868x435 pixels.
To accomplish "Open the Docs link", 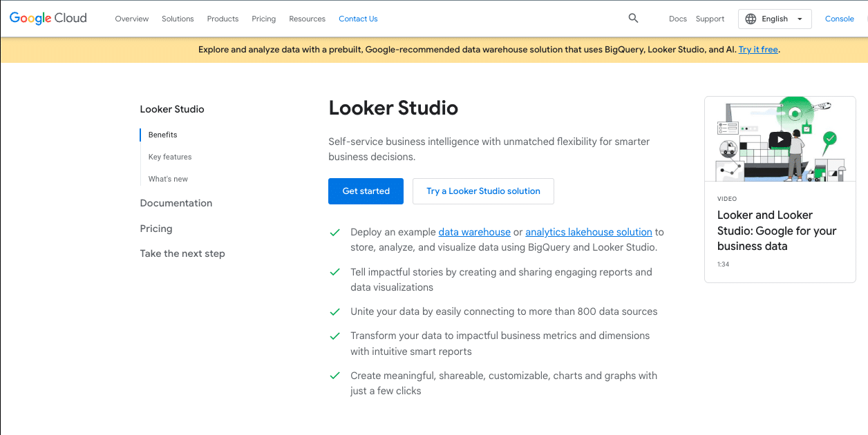I will coord(678,19).
